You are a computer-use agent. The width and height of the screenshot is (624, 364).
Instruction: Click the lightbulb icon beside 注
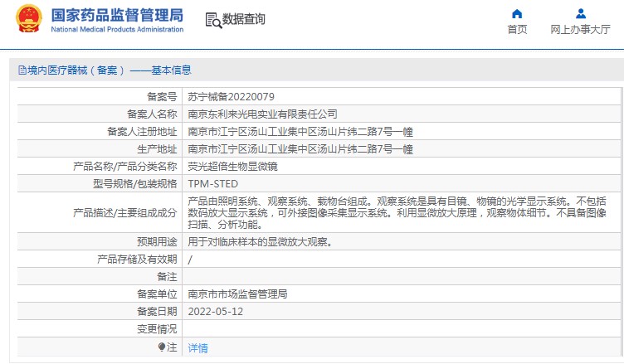click(x=162, y=347)
